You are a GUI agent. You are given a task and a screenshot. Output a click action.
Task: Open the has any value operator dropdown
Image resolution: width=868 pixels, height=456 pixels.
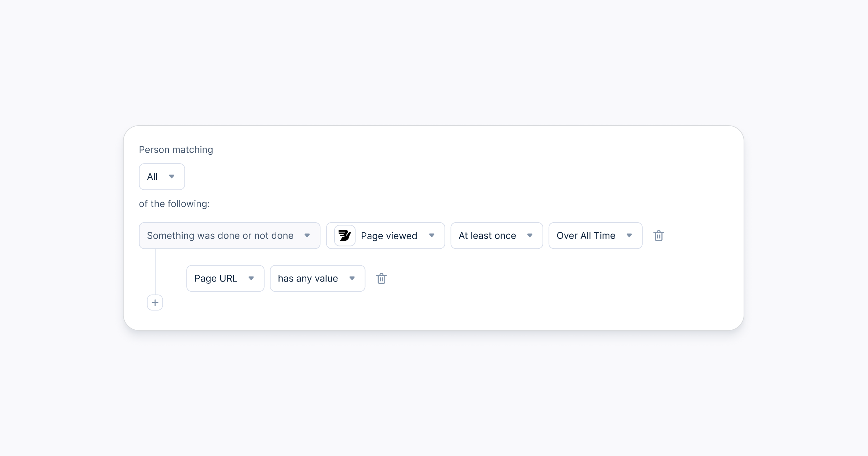pos(317,278)
